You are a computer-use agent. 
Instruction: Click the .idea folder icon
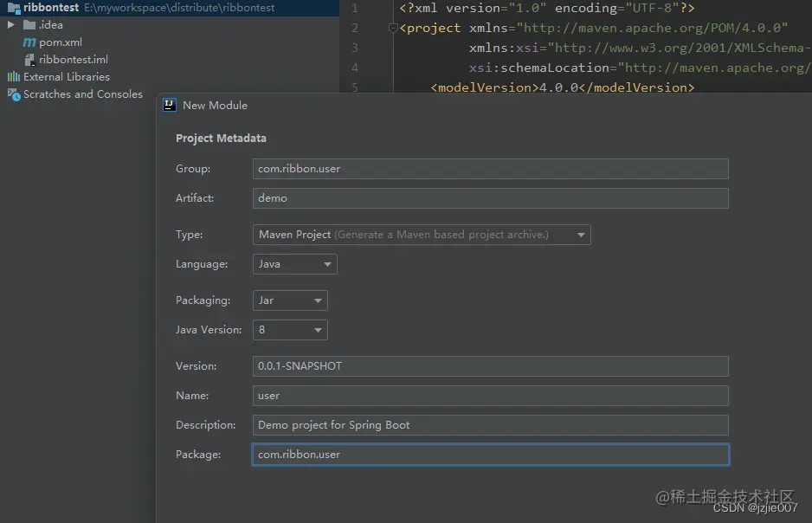click(29, 25)
